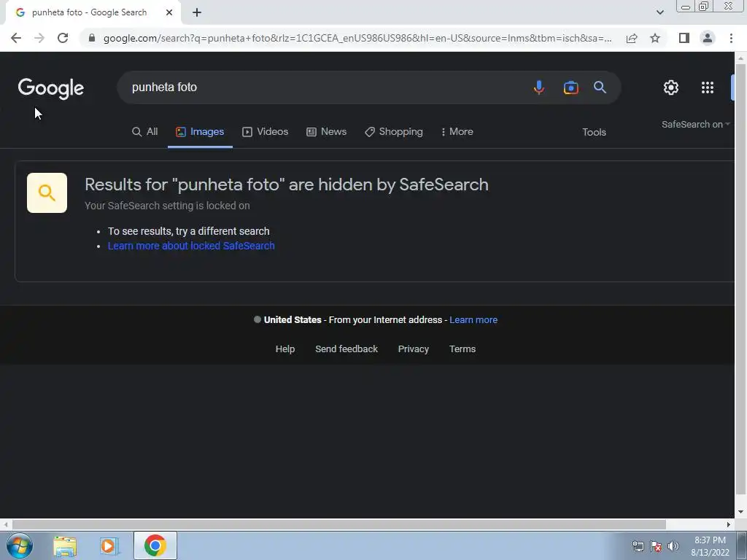The width and height of the screenshot is (747, 560).
Task: Expand the tab search chevron
Action: [x=659, y=12]
